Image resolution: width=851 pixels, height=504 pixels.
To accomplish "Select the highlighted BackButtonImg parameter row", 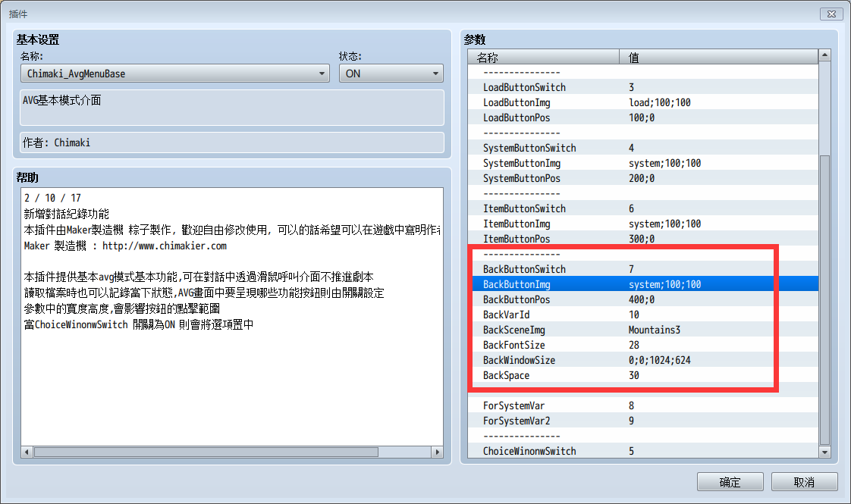I will pyautogui.click(x=643, y=284).
